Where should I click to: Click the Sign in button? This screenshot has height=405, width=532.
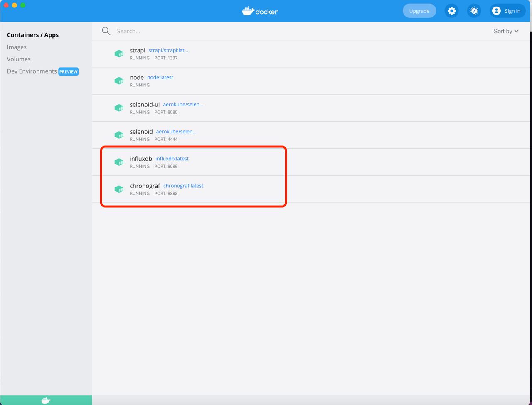(x=507, y=11)
